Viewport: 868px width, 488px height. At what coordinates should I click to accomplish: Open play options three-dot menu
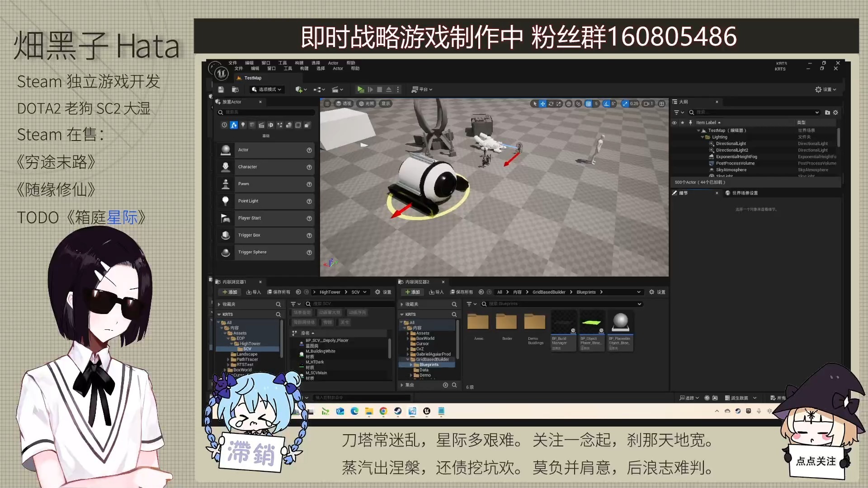click(398, 89)
